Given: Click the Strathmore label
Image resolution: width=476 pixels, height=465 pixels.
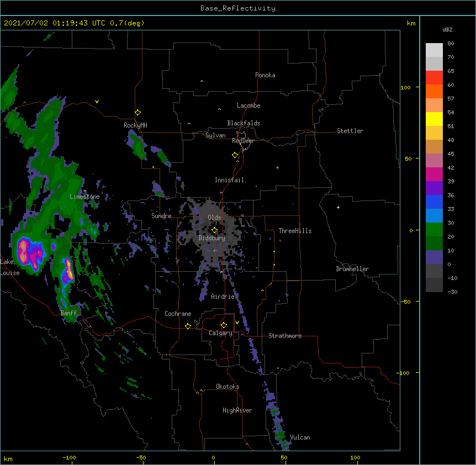Looking at the screenshot, I should point(285,336).
